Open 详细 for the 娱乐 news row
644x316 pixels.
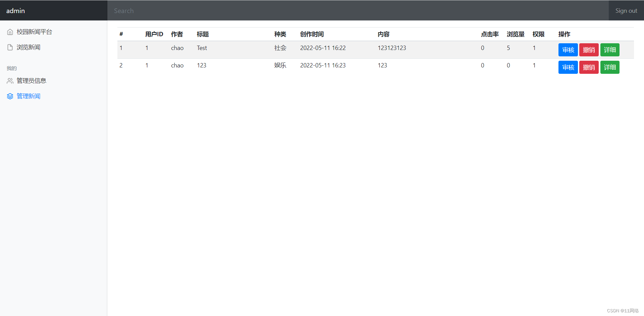click(x=610, y=67)
